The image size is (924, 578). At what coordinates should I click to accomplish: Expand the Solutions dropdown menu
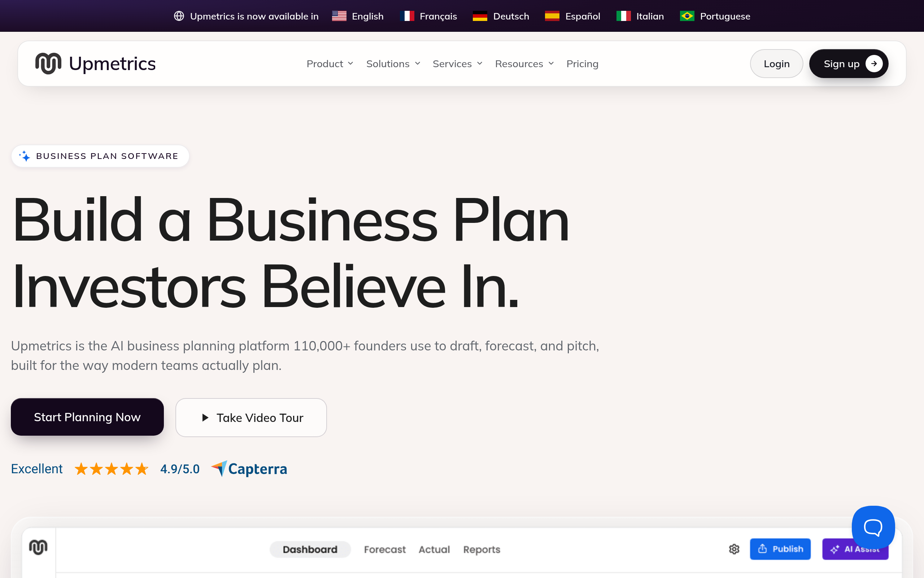(393, 64)
